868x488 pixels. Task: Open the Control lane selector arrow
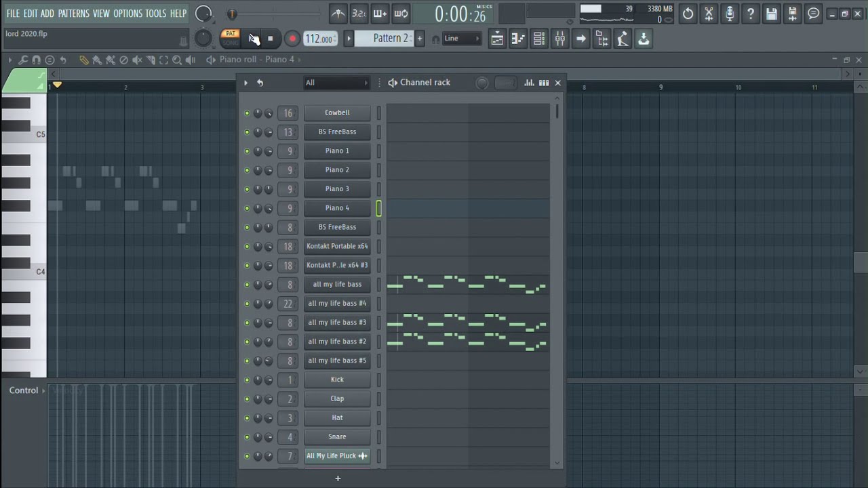[x=44, y=390]
